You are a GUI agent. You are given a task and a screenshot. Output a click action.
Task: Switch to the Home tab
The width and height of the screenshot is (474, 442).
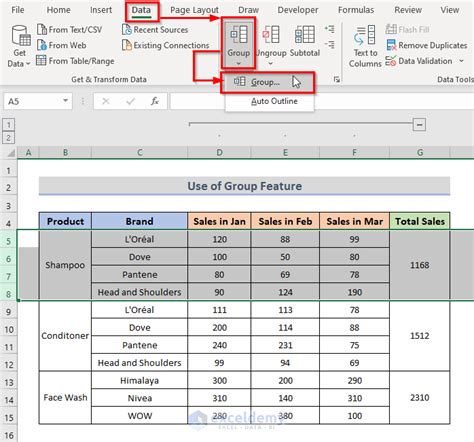click(58, 10)
